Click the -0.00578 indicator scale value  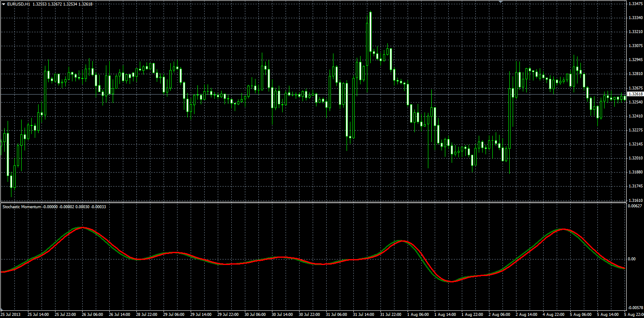pyautogui.click(x=635, y=307)
